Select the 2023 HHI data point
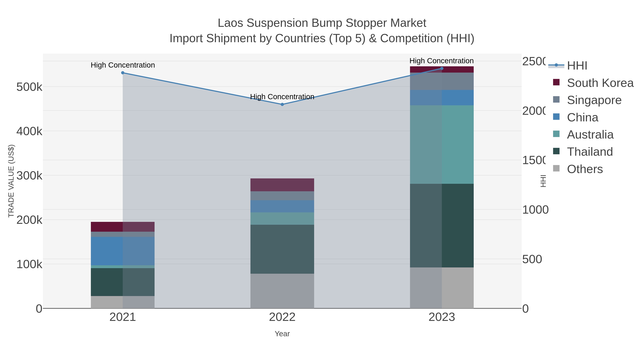644x362 pixels. pos(442,68)
